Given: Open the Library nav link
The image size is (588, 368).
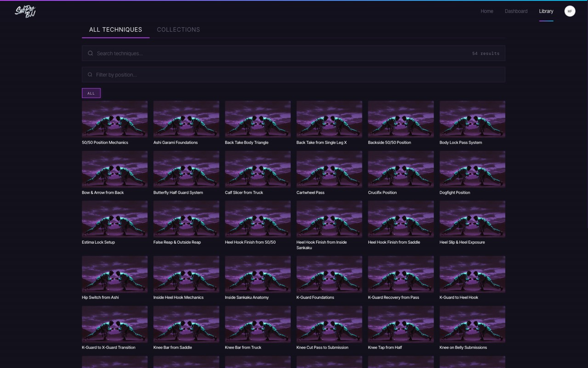Looking at the screenshot, I should 546,11.
